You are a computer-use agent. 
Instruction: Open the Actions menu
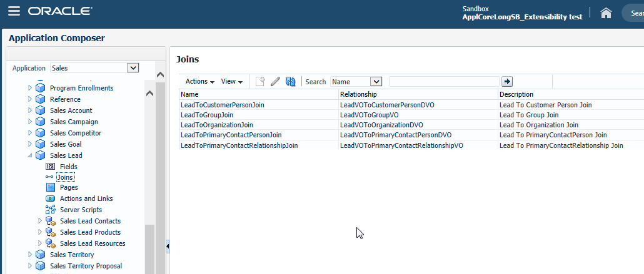coord(199,82)
